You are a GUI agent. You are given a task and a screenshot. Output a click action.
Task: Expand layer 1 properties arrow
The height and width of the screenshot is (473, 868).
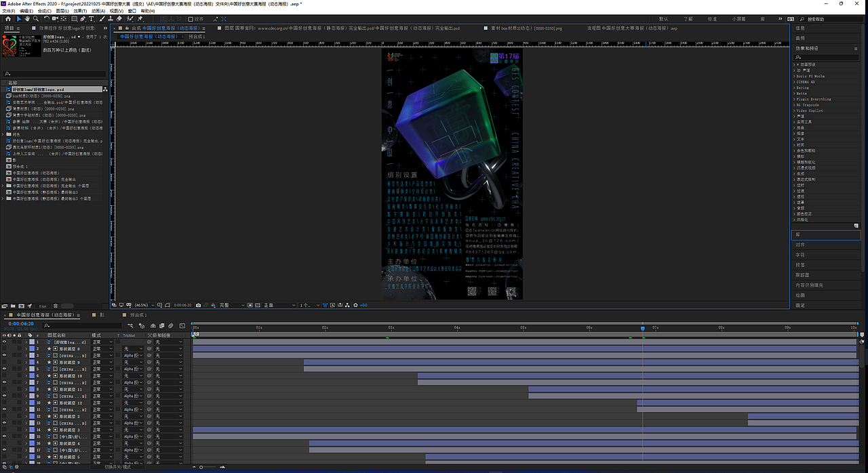coord(26,342)
